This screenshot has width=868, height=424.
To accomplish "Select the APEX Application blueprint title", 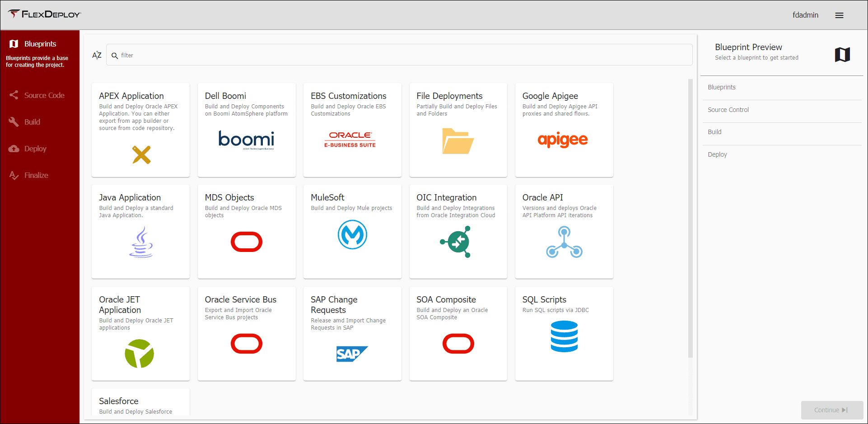I will coord(131,96).
